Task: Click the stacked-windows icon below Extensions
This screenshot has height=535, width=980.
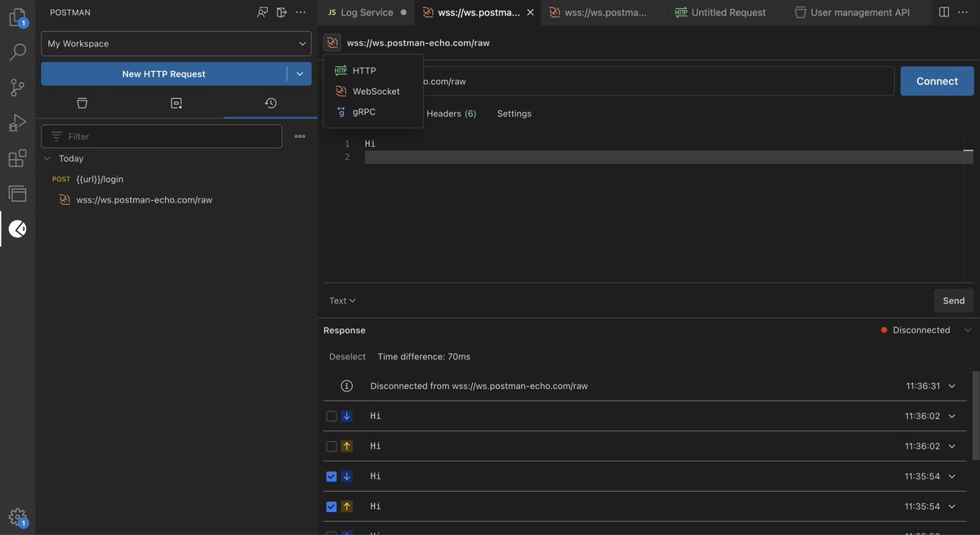Action: click(17, 194)
